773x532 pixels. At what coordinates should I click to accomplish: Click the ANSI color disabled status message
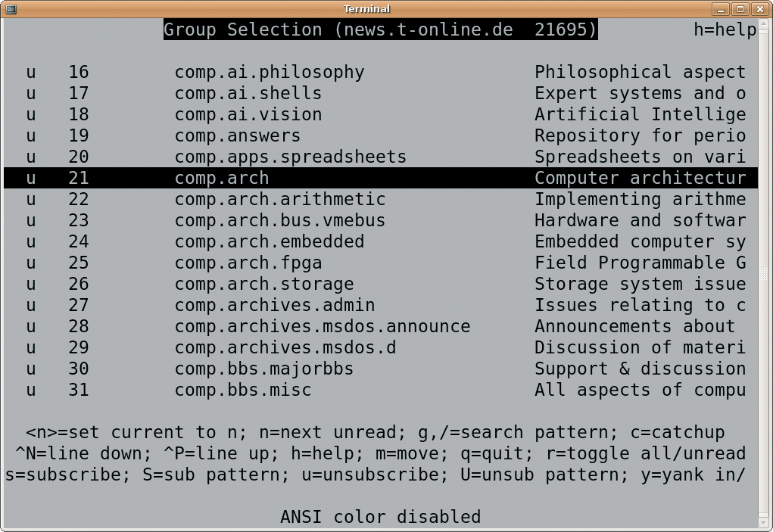(381, 517)
